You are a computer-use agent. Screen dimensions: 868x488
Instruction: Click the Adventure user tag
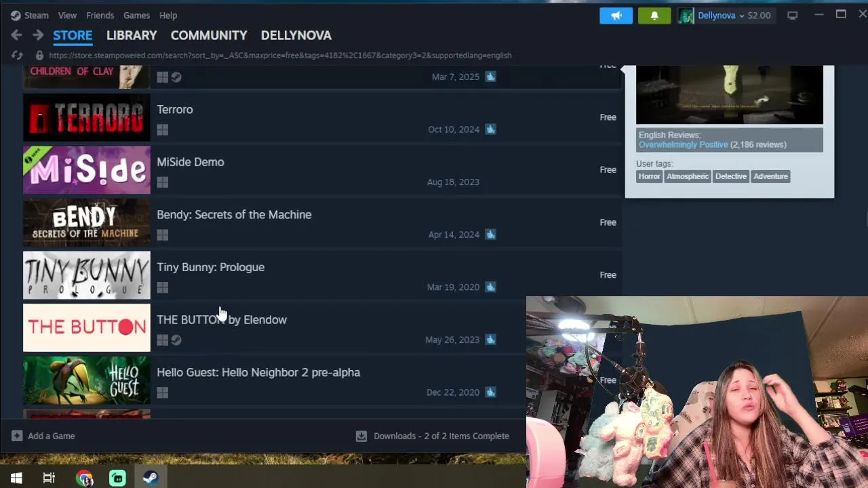[771, 176]
